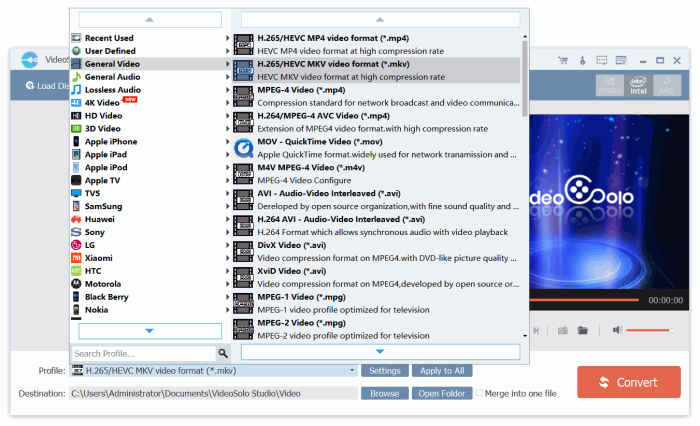Move the category list up with arrow
Viewport: 700px width, 426px height.
(150, 20)
